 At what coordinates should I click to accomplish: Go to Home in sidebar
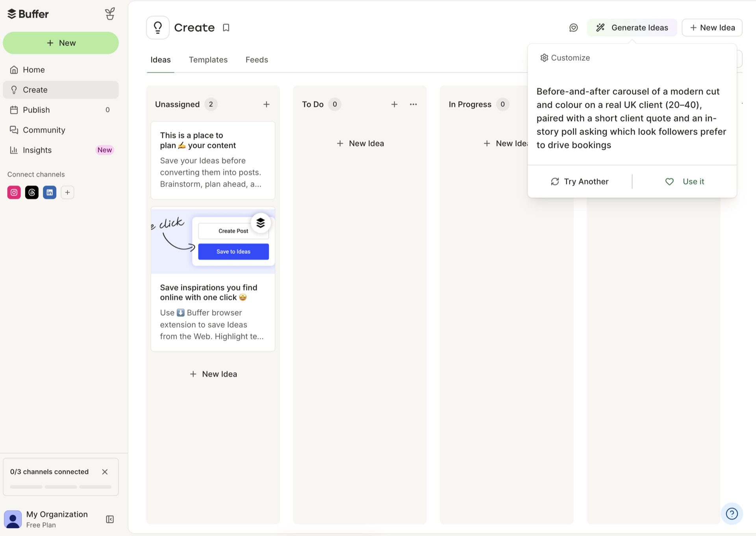(61, 70)
